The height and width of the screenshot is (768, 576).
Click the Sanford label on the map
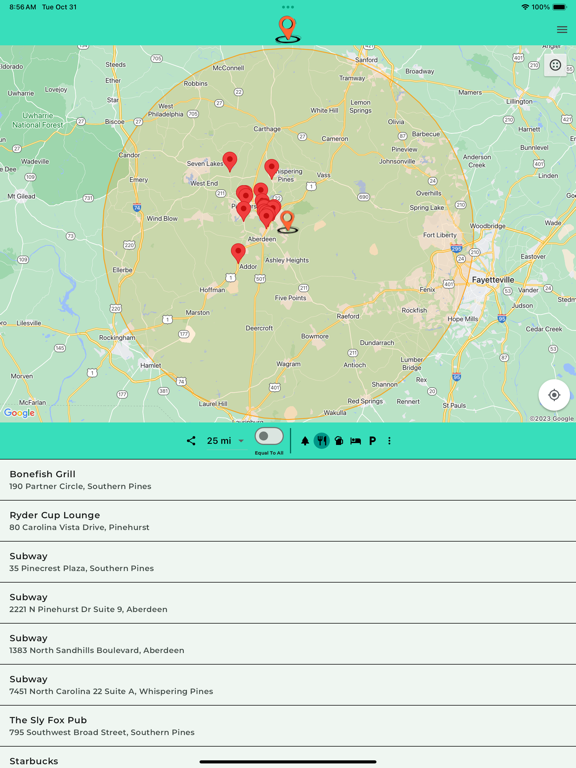pyautogui.click(x=366, y=60)
